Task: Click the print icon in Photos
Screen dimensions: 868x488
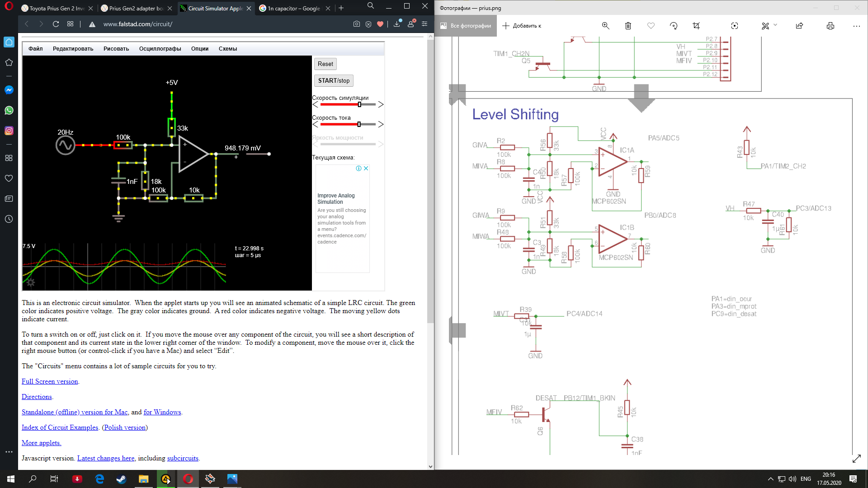Action: point(830,26)
